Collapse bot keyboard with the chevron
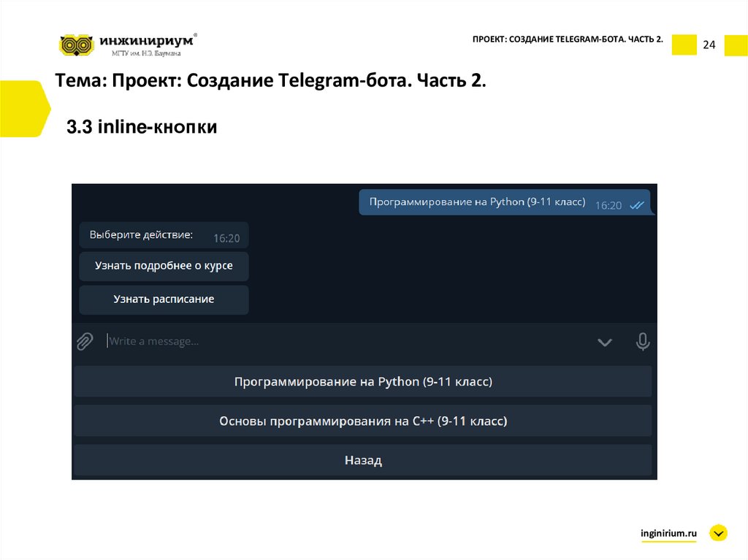Image resolution: width=748 pixels, height=560 pixels. [x=605, y=342]
